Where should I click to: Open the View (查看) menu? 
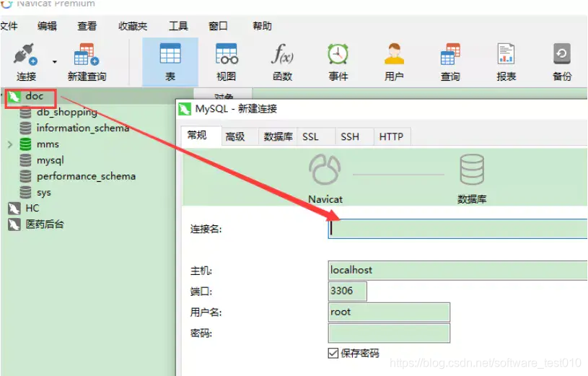point(87,26)
